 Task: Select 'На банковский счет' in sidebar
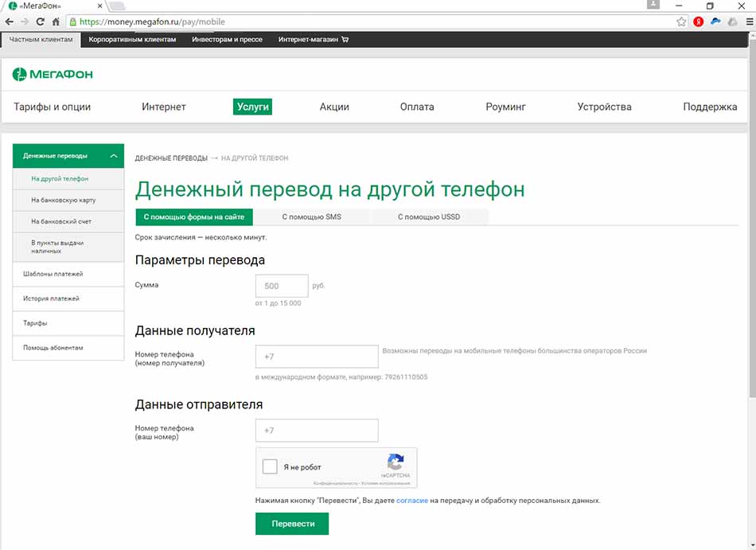(68, 222)
